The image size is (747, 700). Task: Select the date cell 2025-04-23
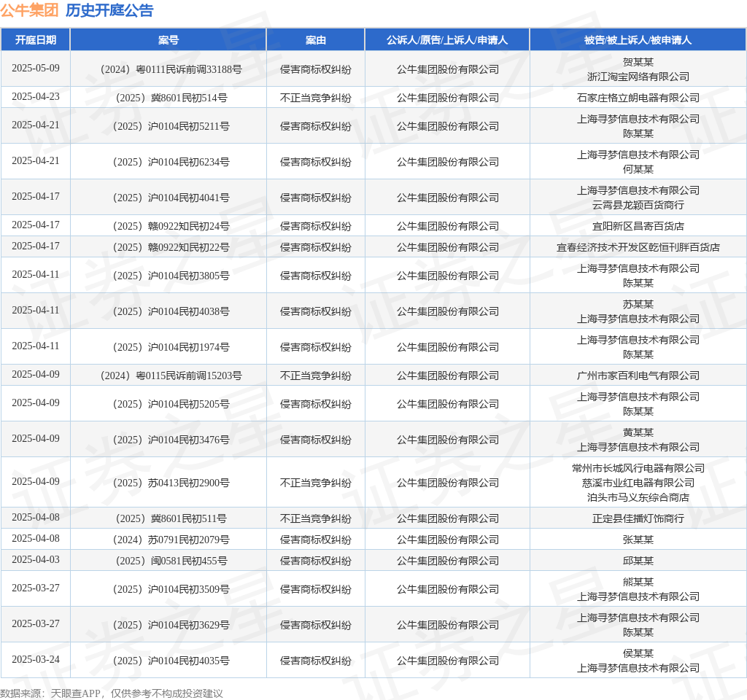pyautogui.click(x=36, y=97)
